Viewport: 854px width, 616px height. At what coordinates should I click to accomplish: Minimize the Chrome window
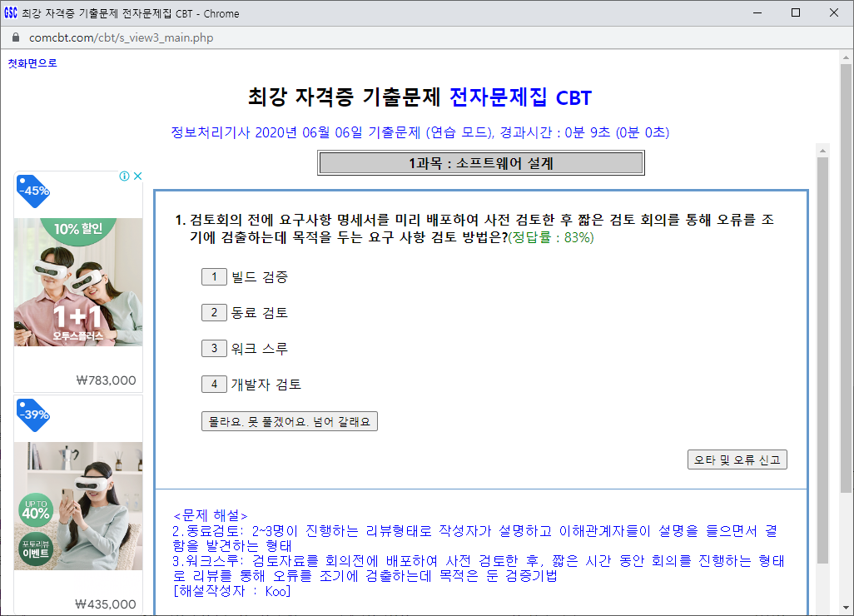[757, 13]
